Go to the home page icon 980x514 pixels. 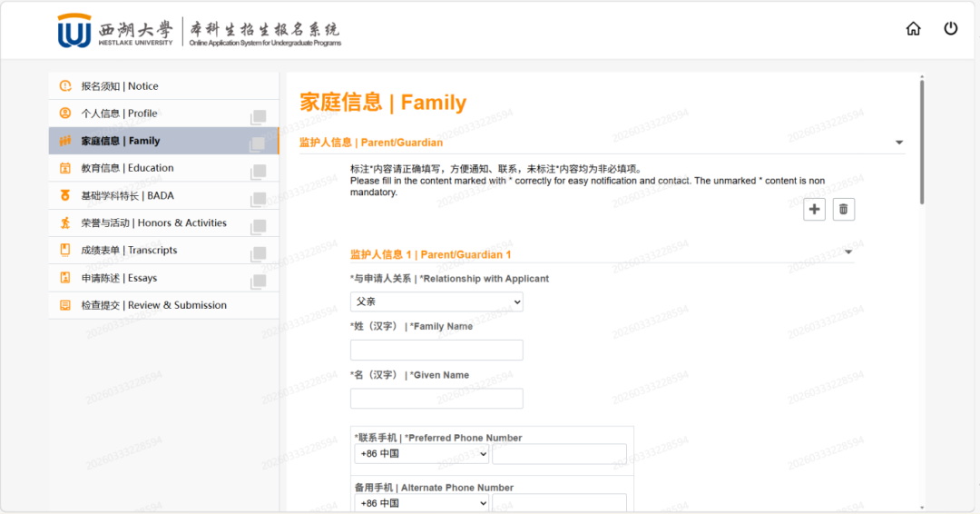[x=913, y=29]
